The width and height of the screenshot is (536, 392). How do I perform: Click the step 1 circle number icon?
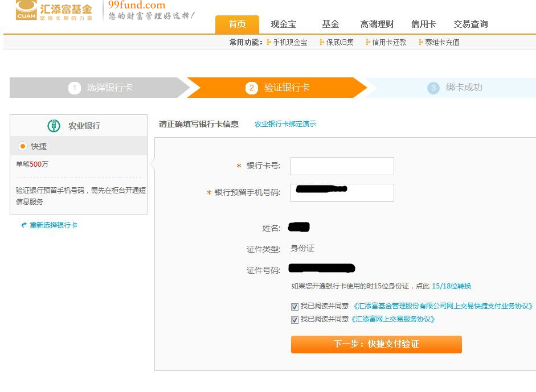click(x=75, y=88)
